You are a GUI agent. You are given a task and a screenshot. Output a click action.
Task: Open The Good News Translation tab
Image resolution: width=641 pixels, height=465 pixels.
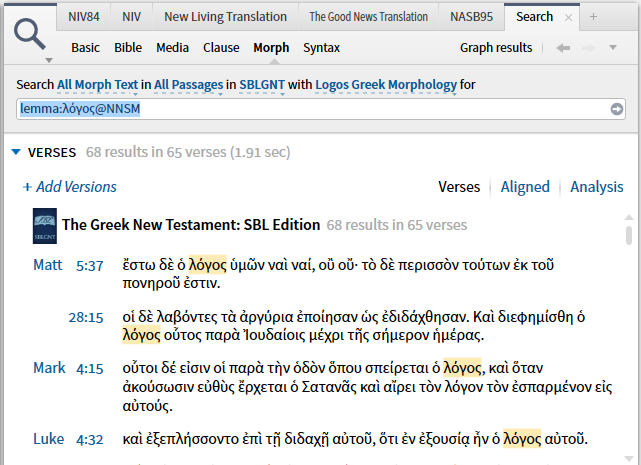[368, 17]
